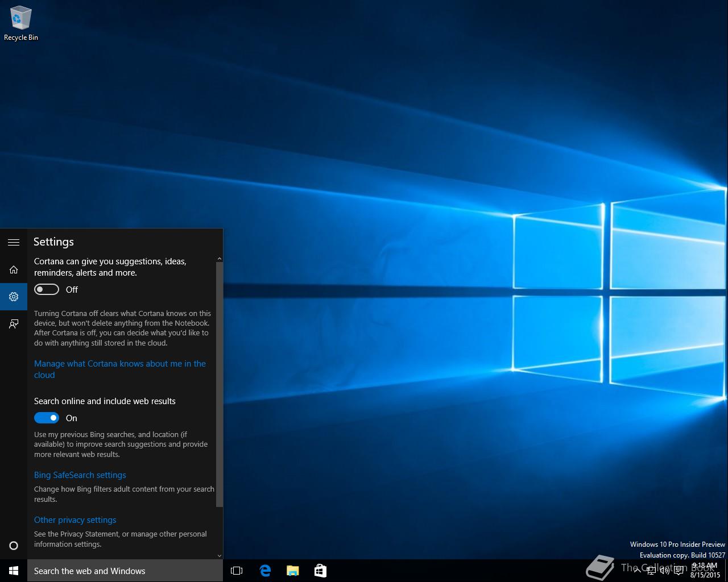Show hidden tray icons chevron
Viewport: 728px width, 582px height.
[x=637, y=571]
